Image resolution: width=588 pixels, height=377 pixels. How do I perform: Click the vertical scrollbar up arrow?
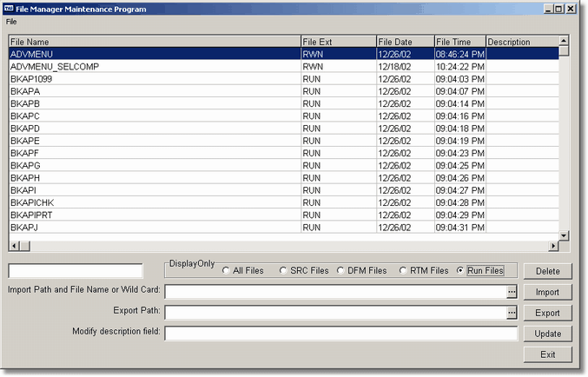point(564,41)
